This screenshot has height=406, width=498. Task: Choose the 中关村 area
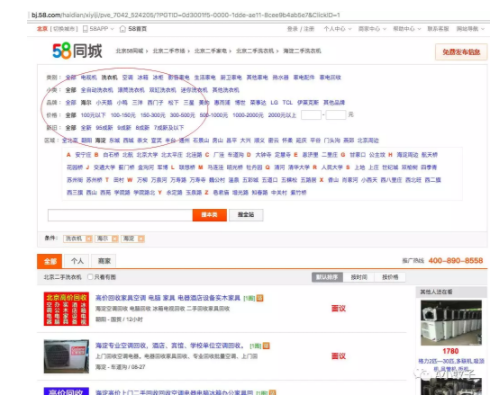279,193
